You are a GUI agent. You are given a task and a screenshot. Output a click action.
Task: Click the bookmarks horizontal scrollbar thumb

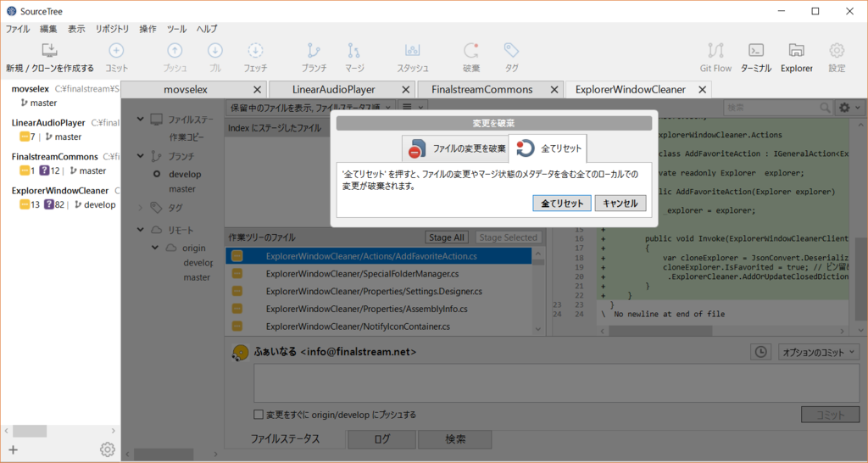(x=30, y=430)
